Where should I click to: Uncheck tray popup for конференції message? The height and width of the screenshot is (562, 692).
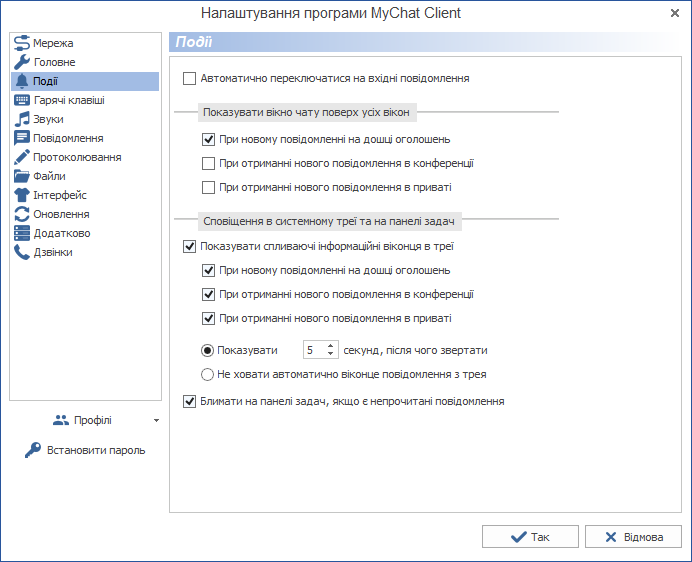point(208,294)
